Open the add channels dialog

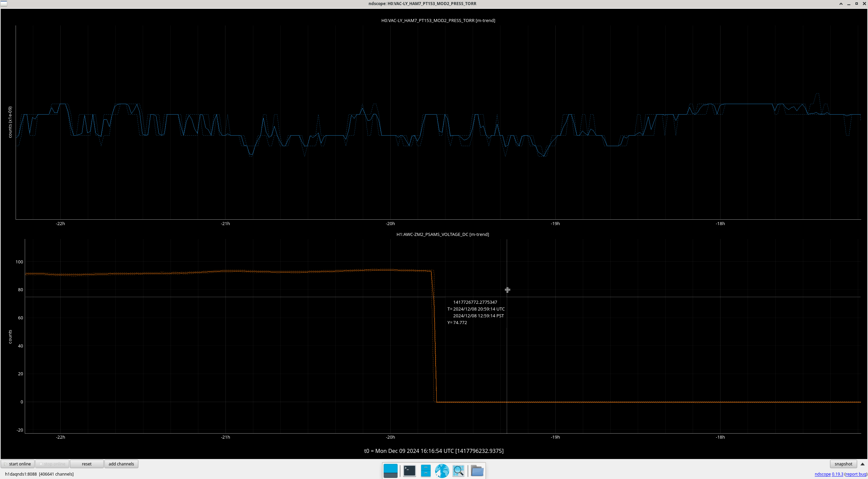click(x=121, y=464)
